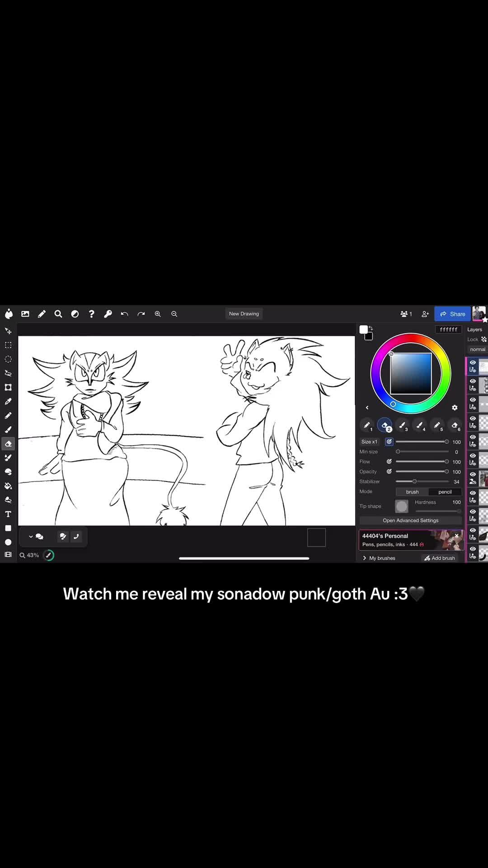
Task: Expand the chat panel chevron
Action: [x=31, y=537]
